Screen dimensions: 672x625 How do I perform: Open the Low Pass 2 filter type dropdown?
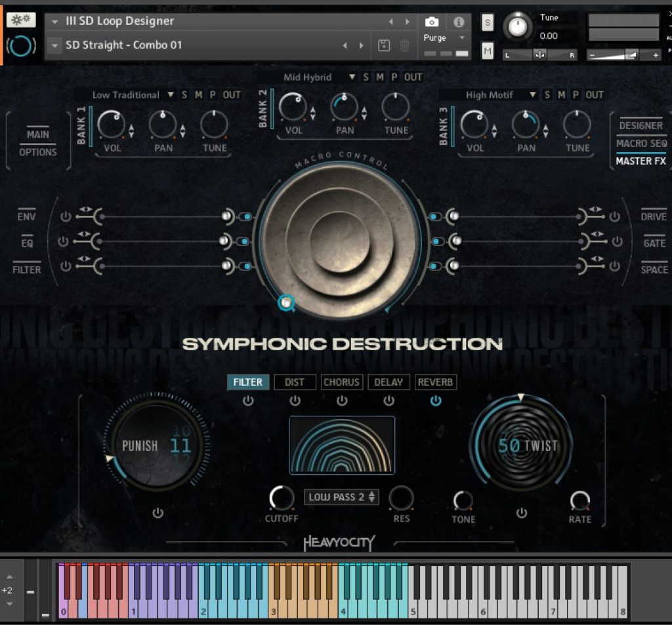coord(341,497)
